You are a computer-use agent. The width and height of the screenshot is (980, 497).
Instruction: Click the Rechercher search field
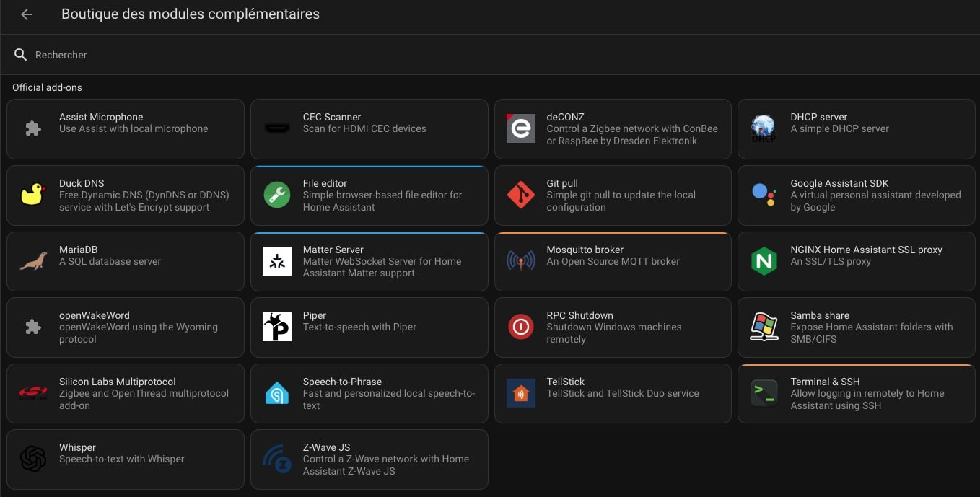(490, 55)
